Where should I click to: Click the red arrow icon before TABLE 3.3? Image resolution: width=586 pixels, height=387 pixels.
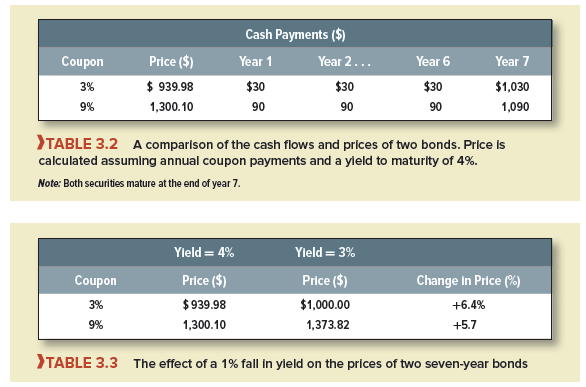(41, 362)
